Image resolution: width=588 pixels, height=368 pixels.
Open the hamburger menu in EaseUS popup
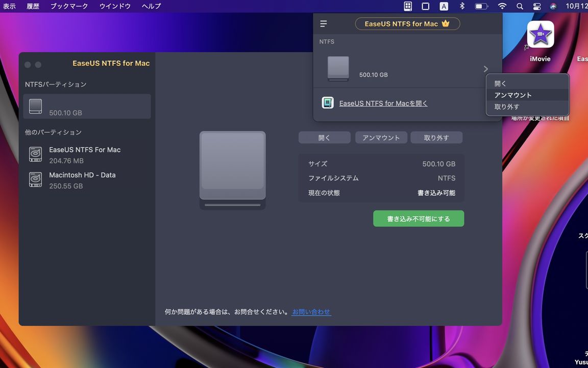click(x=323, y=24)
